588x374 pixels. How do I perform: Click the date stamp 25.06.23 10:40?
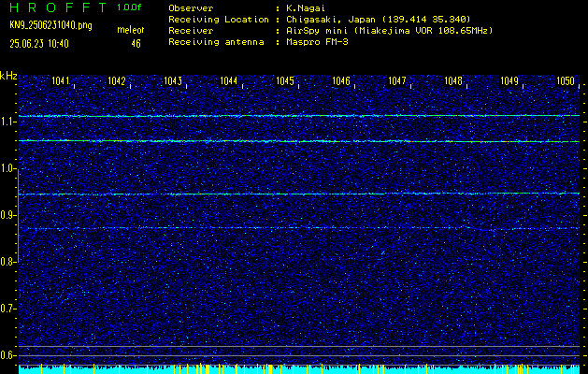point(39,44)
